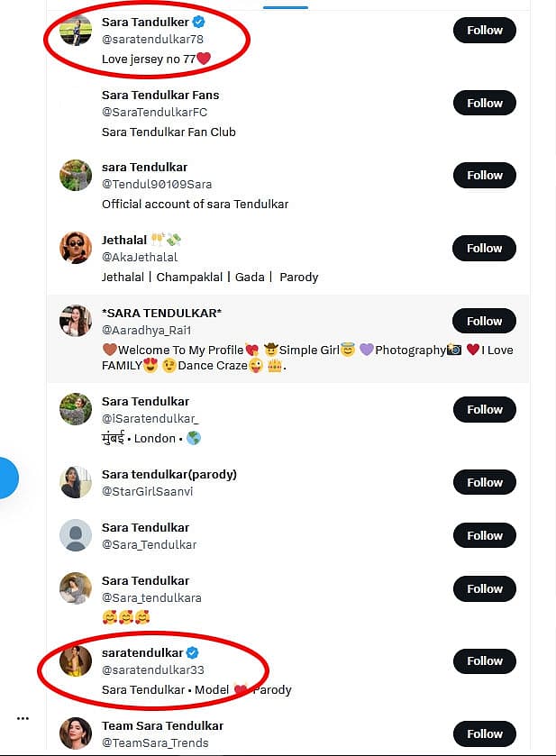Open avatar of @Aaradhya_Rai1 profile
556x756 pixels.
tap(76, 321)
